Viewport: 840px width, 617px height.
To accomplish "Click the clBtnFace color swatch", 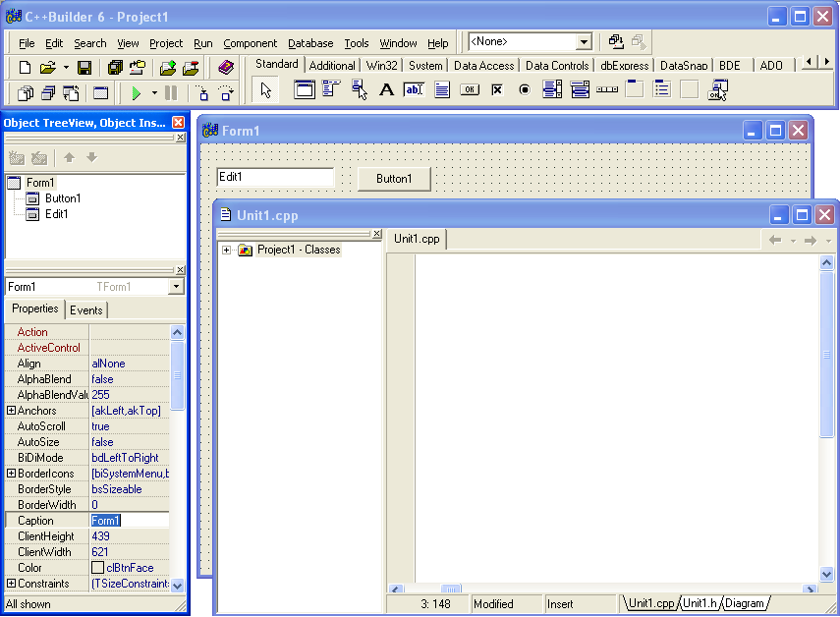I will [x=97, y=568].
